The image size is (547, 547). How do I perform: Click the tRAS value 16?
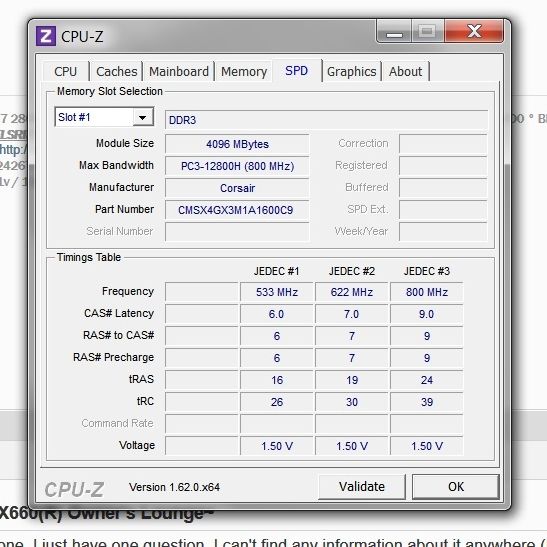[277, 380]
